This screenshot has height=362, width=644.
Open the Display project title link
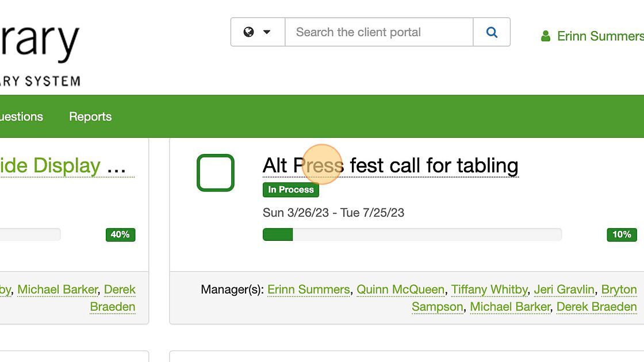[x=67, y=166]
